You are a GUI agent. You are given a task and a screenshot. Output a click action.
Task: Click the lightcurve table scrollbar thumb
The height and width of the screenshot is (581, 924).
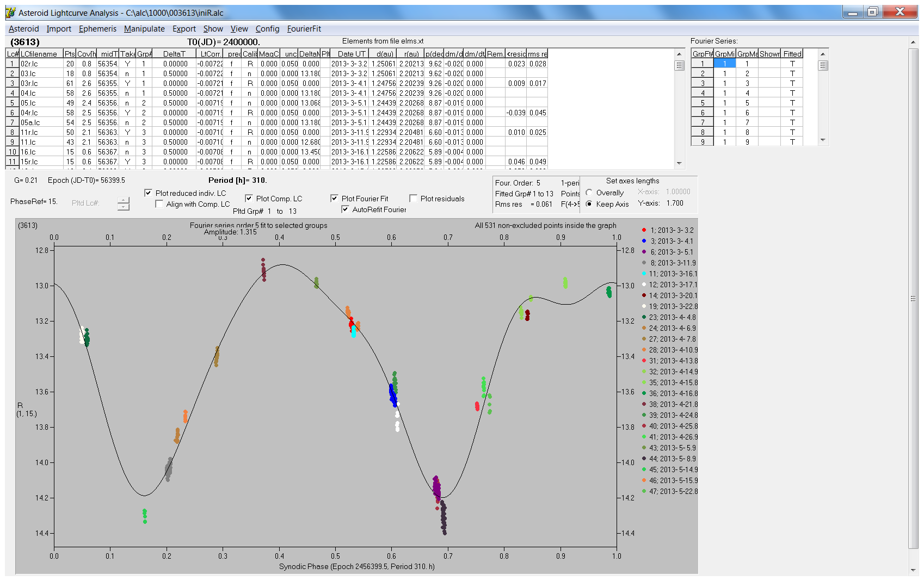[x=679, y=65]
